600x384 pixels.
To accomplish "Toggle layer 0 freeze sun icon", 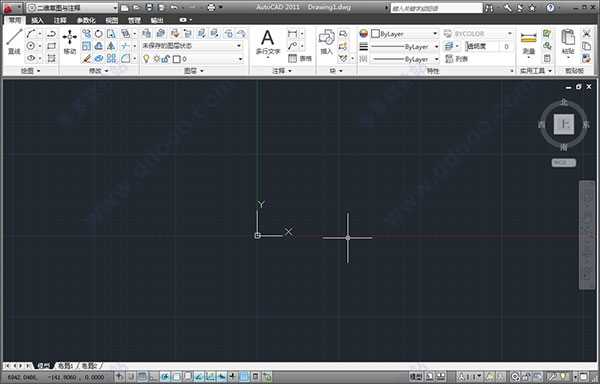I will pyautogui.click(x=156, y=59).
